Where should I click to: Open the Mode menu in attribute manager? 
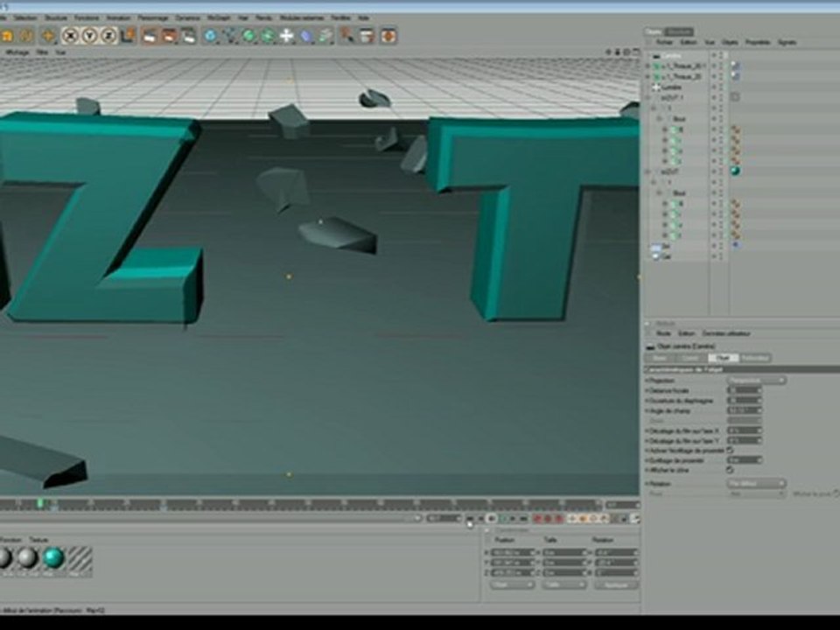point(663,333)
